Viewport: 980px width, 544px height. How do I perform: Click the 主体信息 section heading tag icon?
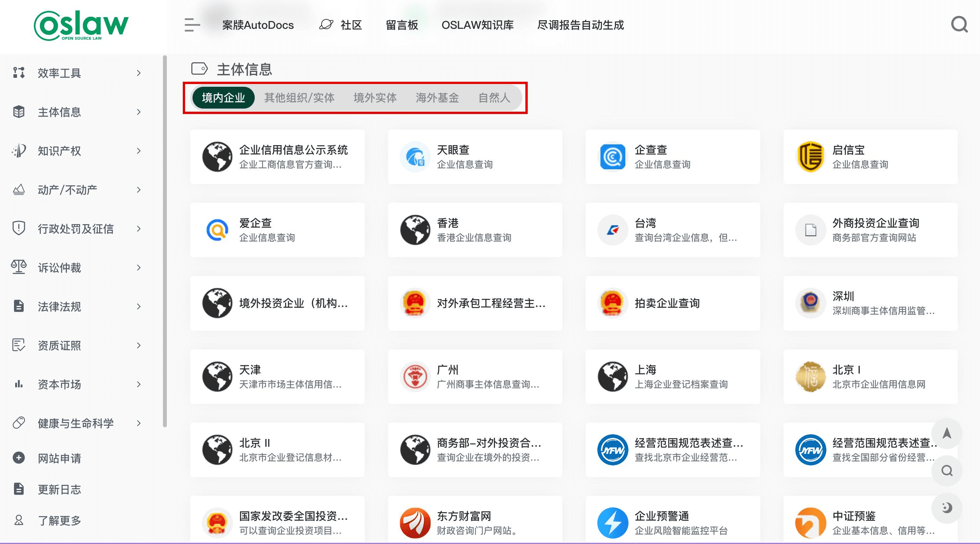click(199, 68)
